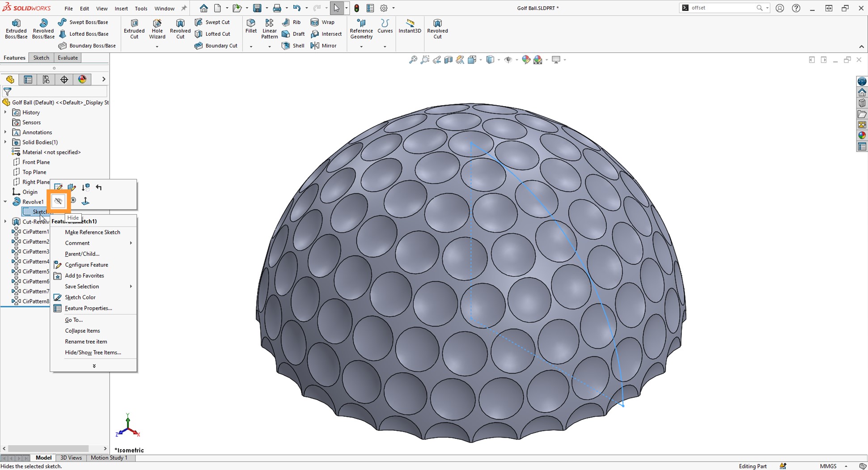Open the MMGS units dropdown
Image resolution: width=868 pixels, height=470 pixels.
click(831, 466)
